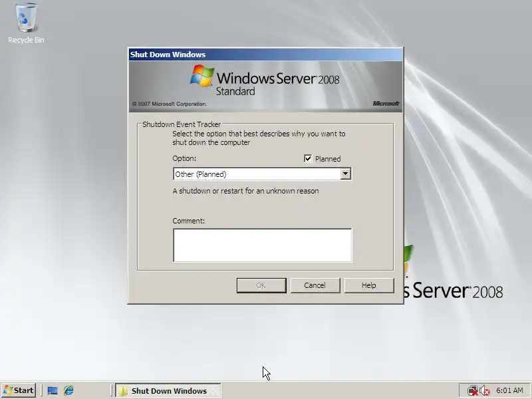
Task: Click the 'Comment:' label
Action: 189,221
